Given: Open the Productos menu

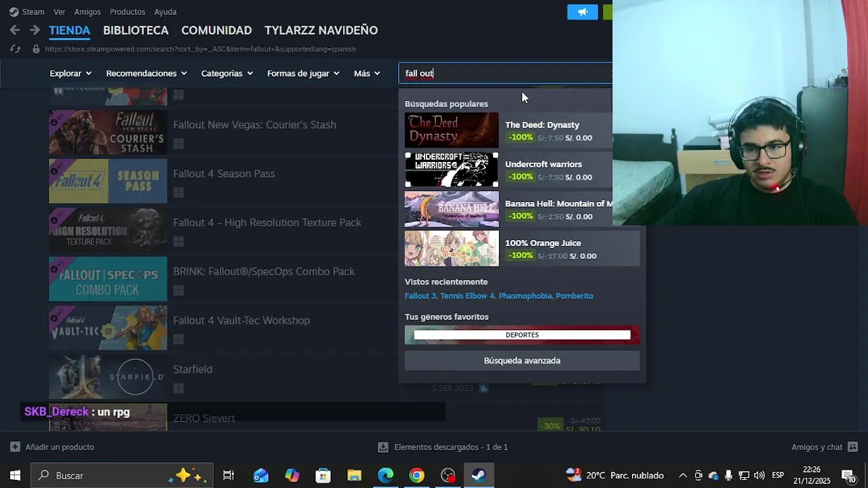Looking at the screenshot, I should (x=127, y=12).
